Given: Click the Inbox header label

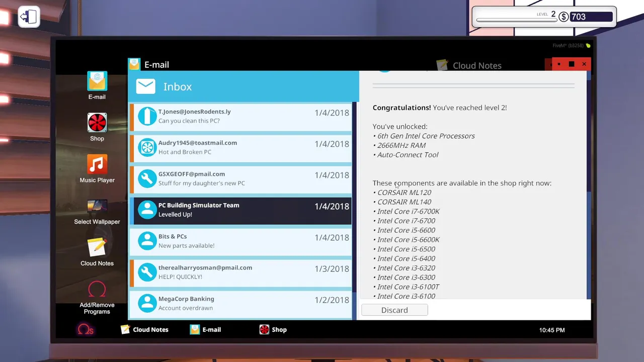Looking at the screenshot, I should [x=178, y=86].
